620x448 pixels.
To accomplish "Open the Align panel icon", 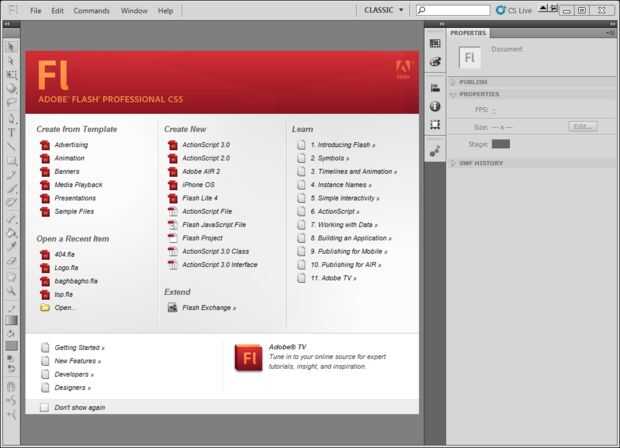I will pos(435,88).
